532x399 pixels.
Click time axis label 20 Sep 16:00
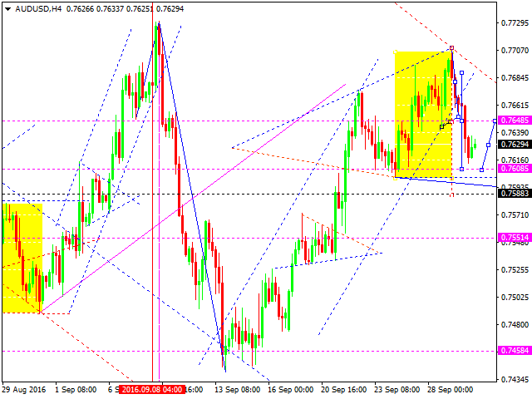[343, 390]
